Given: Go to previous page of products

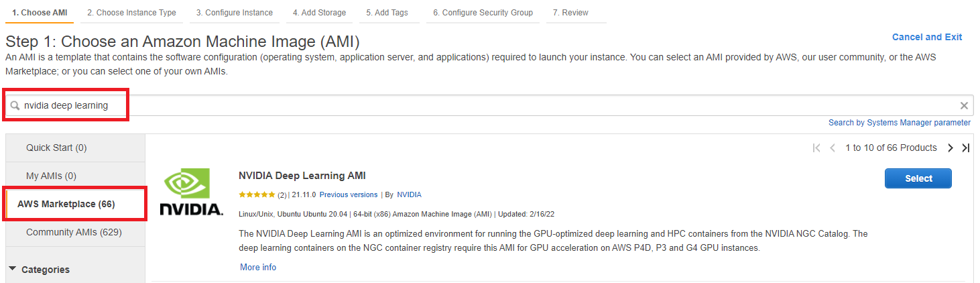Looking at the screenshot, I should coord(833,148).
